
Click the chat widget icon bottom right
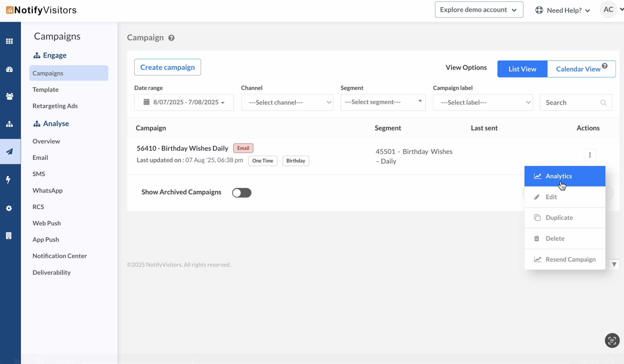612,340
